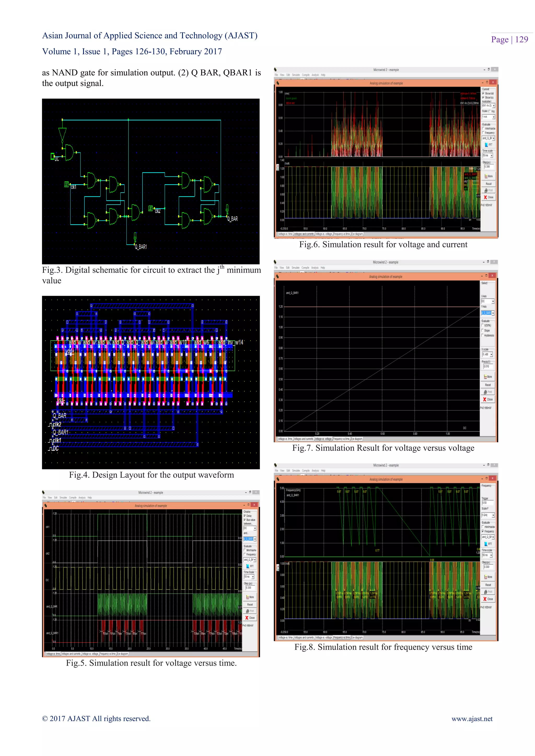Select the Eye diagram tab in Fig.6 window

pos(357,234)
